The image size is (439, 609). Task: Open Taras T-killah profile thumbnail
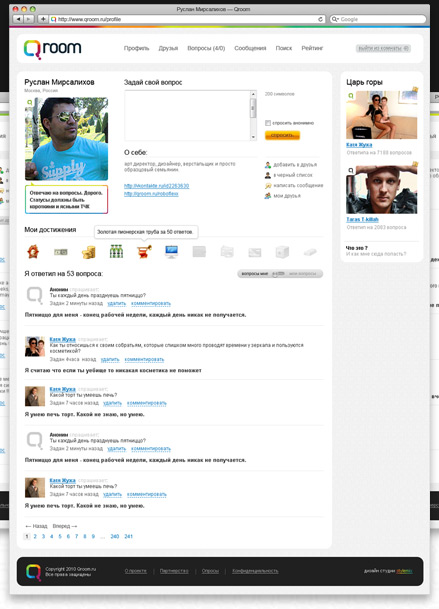(x=382, y=190)
